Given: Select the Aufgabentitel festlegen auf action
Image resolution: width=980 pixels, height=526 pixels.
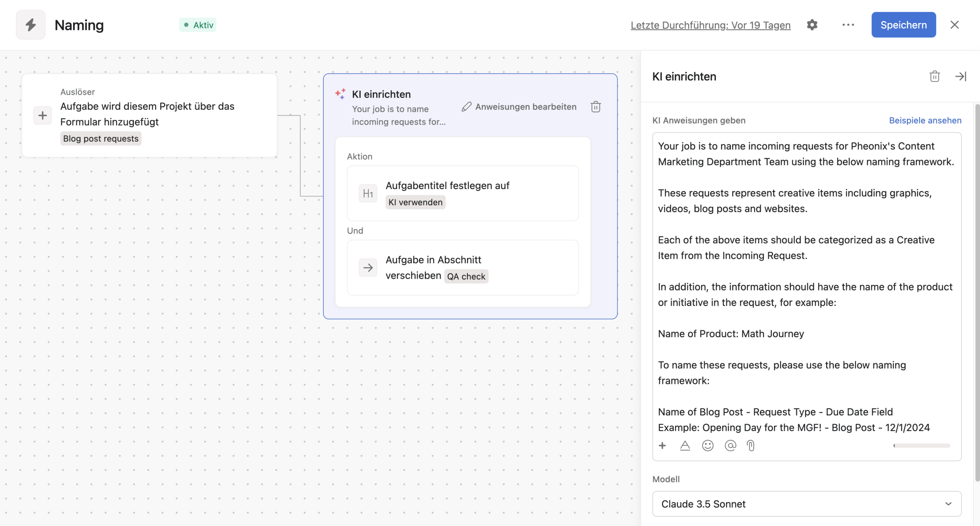Looking at the screenshot, I should [x=462, y=193].
